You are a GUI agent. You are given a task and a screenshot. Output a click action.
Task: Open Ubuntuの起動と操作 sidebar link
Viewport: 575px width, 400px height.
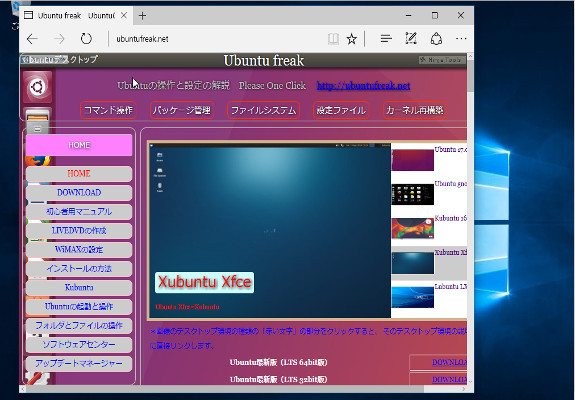[79, 307]
